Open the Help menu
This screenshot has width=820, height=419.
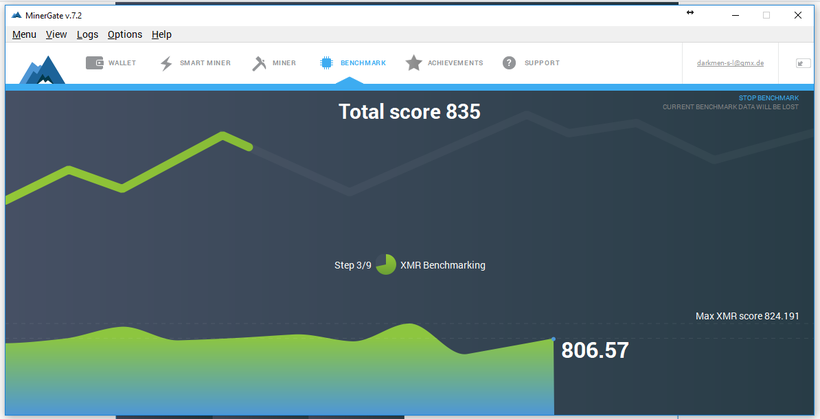coord(162,35)
